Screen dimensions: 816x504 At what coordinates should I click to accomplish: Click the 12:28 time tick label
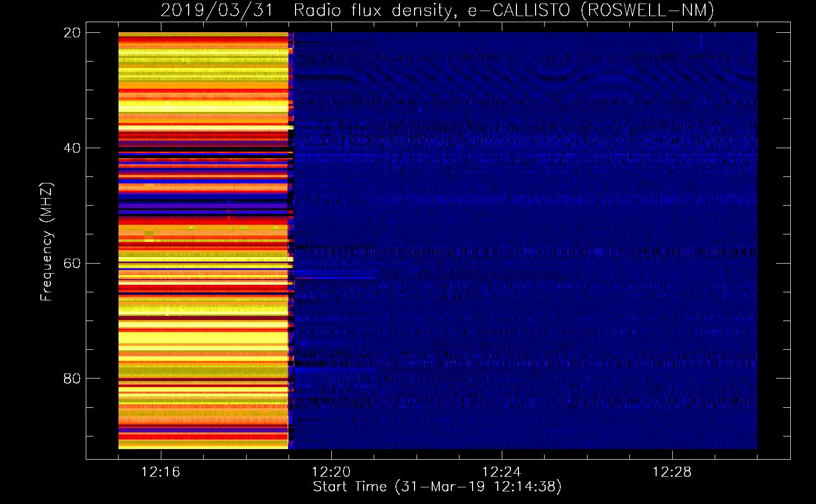click(672, 472)
